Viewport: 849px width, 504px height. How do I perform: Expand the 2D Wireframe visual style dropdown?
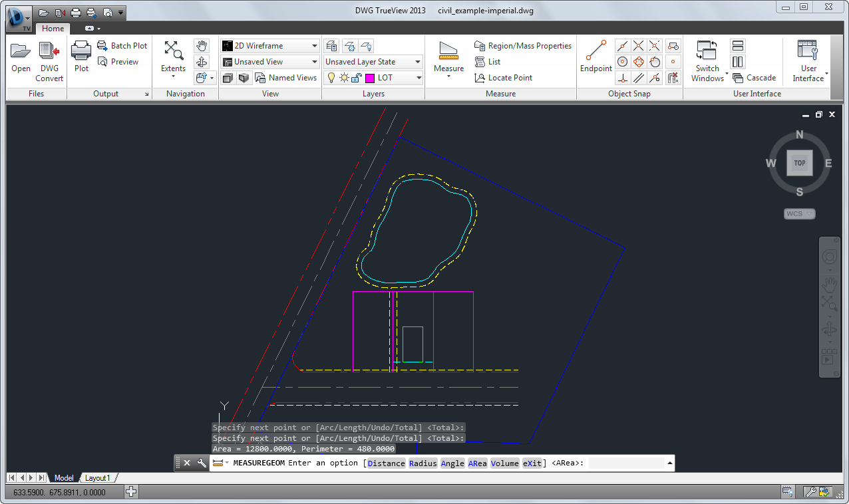[315, 46]
